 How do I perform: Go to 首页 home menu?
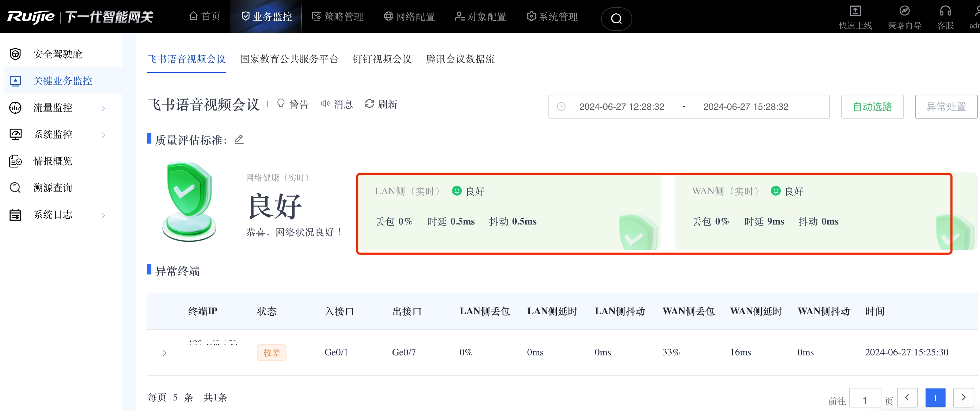tap(204, 16)
